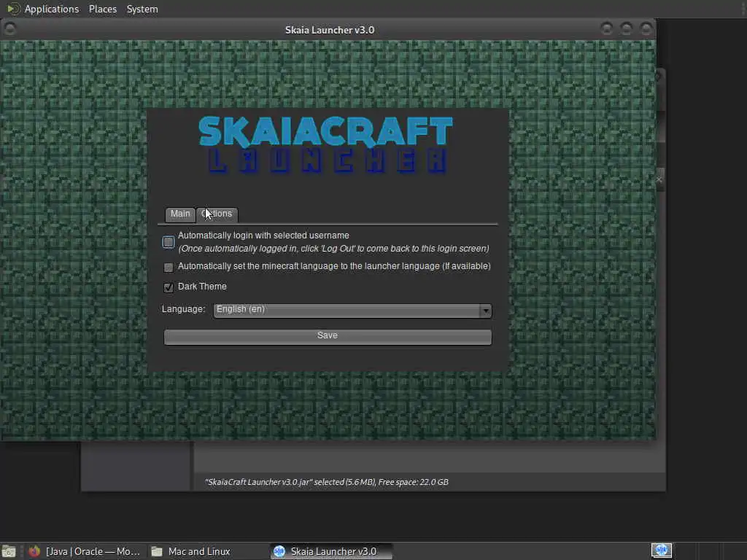Click Skaia Launcher v3.0 taskbar entry
The height and width of the screenshot is (560, 747).
332,551
